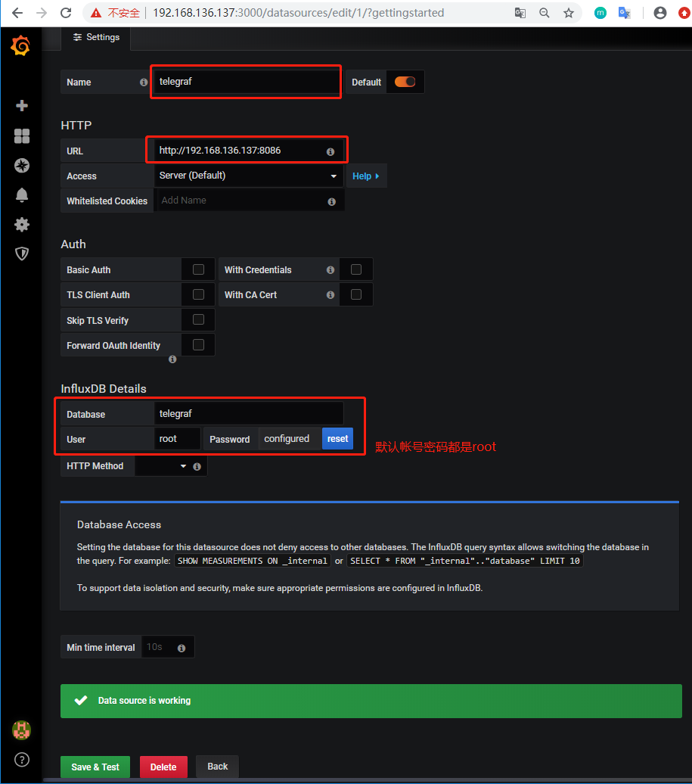Image resolution: width=692 pixels, height=784 pixels.
Task: Click the Min time interval input
Action: click(x=168, y=647)
